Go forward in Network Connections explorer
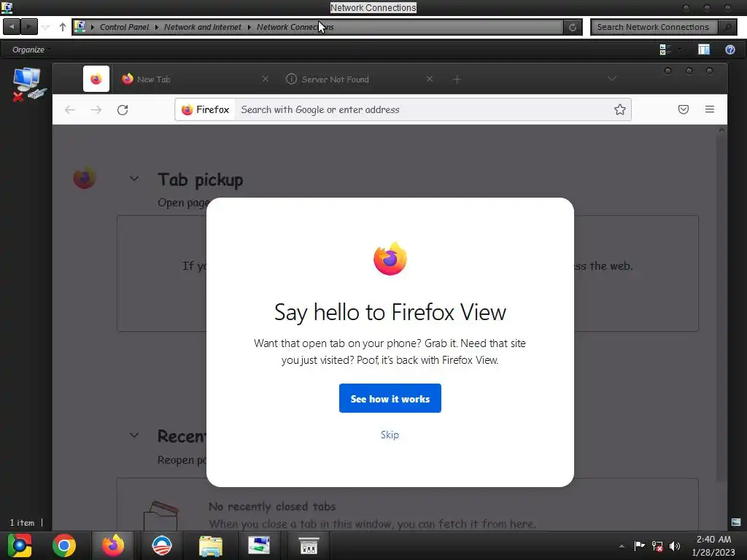This screenshot has width=747, height=560. (x=28, y=27)
